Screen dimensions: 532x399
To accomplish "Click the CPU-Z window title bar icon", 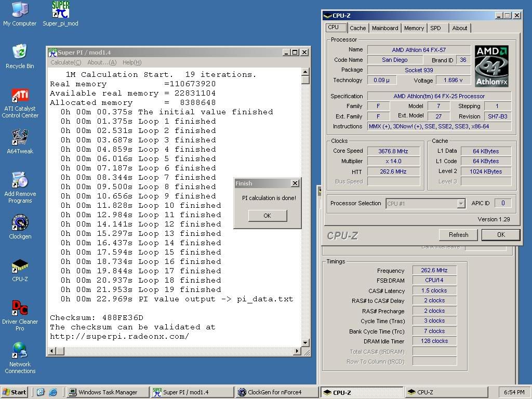I will pyautogui.click(x=327, y=16).
